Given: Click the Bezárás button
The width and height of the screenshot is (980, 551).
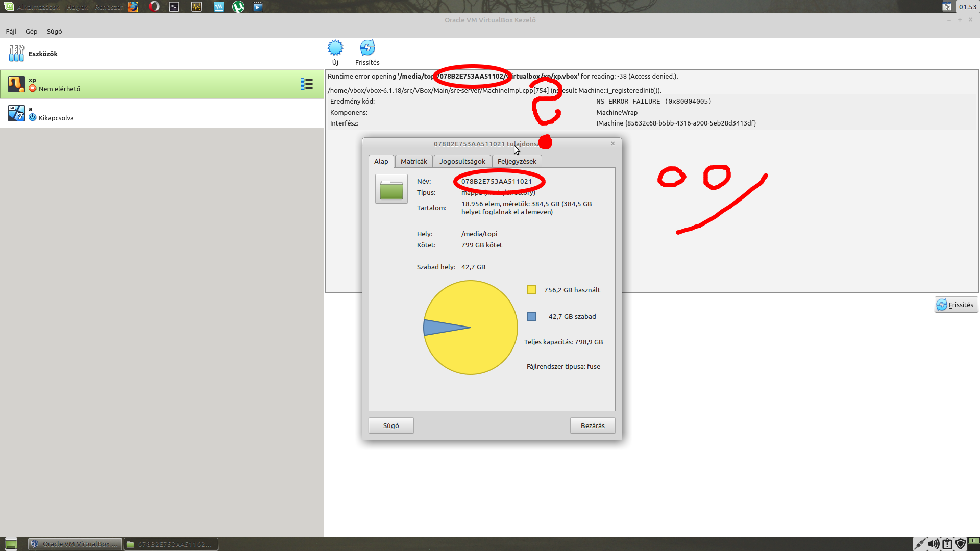Looking at the screenshot, I should tap(593, 425).
